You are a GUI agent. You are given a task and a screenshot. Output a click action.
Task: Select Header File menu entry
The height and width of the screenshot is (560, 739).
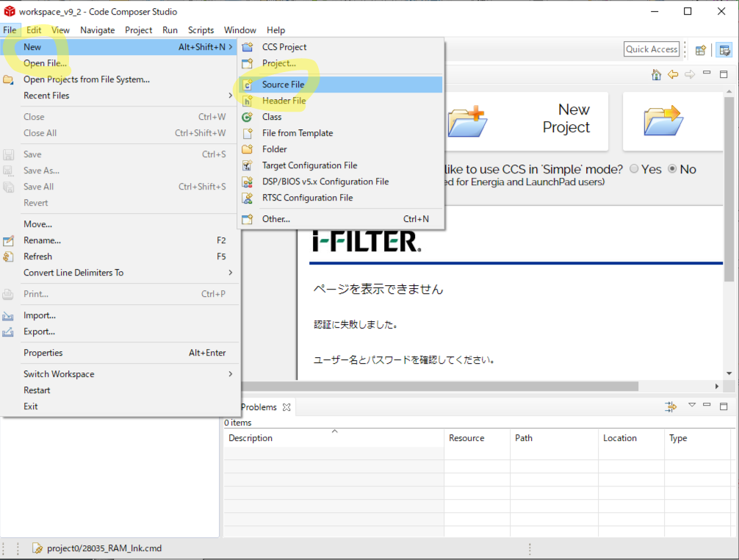[x=284, y=101]
